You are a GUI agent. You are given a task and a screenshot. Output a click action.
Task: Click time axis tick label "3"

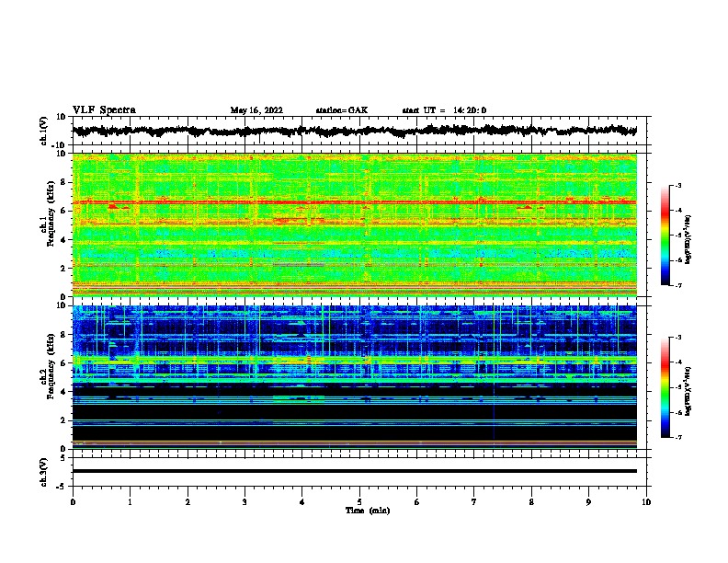click(x=245, y=502)
